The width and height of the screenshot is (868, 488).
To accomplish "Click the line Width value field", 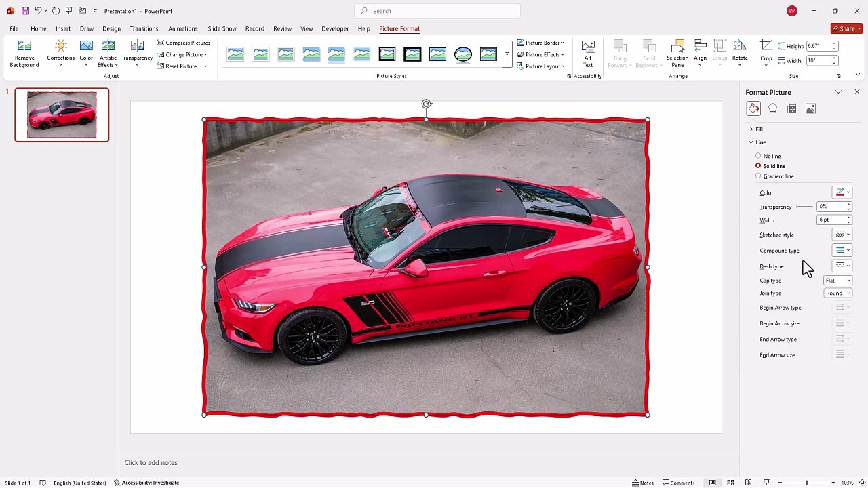I will pyautogui.click(x=830, y=220).
